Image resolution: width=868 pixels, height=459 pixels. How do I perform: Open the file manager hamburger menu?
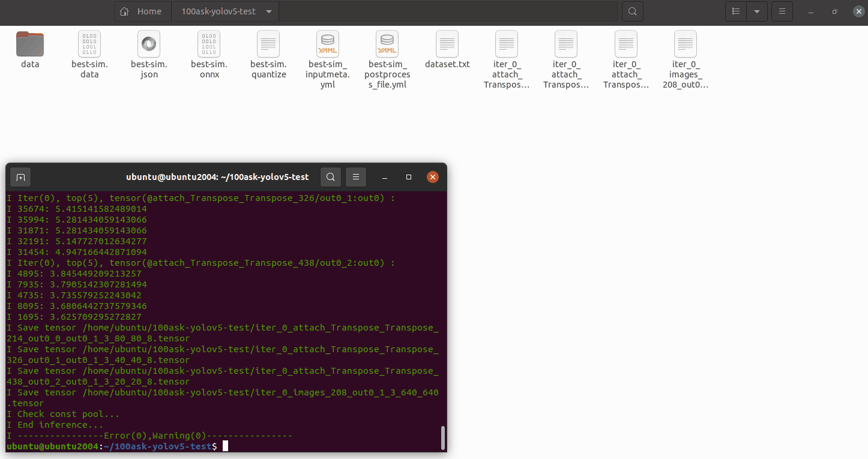tap(782, 11)
